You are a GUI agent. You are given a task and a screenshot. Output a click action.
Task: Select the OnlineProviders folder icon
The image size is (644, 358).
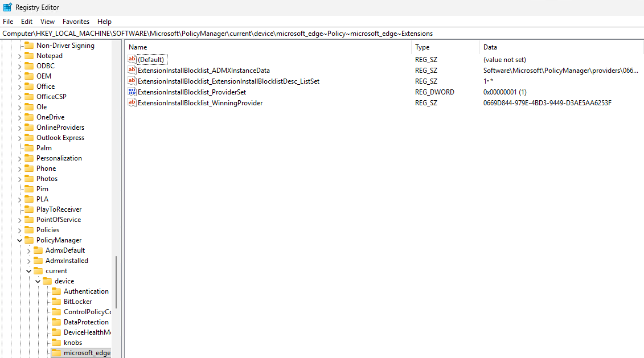coord(29,127)
